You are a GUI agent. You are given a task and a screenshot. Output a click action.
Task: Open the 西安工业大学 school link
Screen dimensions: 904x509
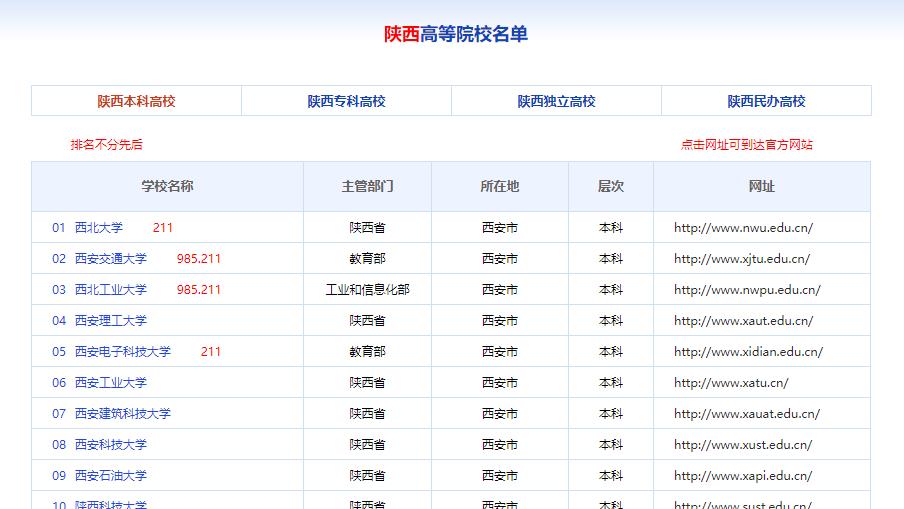click(111, 383)
